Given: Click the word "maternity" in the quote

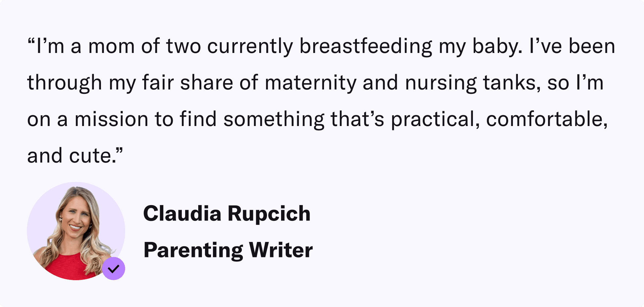Looking at the screenshot, I should 311,83.
